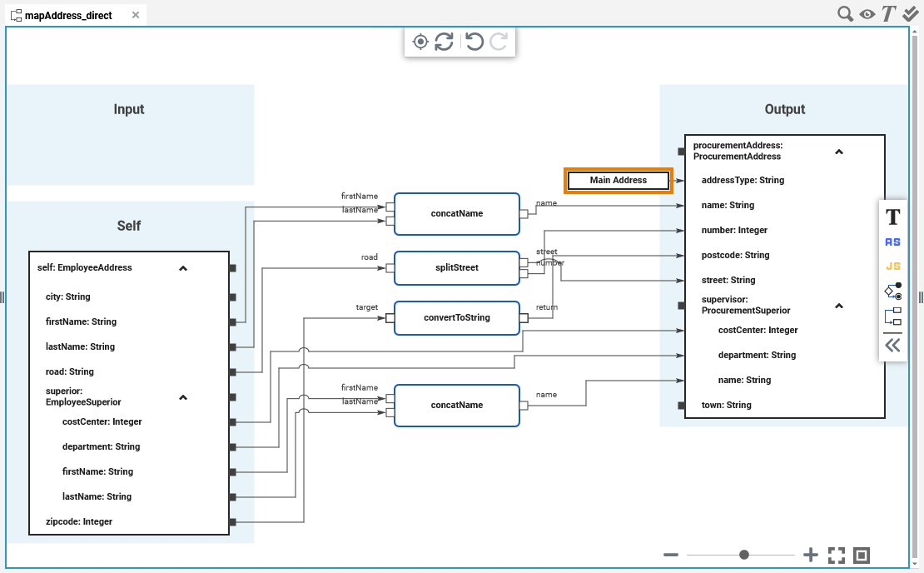The image size is (924, 573).
Task: Click the fit-to-screen brackets icon
Action: click(x=837, y=556)
